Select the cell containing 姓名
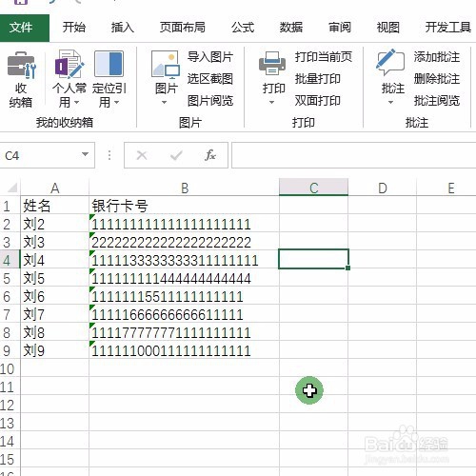This screenshot has height=476, width=476. click(x=55, y=206)
